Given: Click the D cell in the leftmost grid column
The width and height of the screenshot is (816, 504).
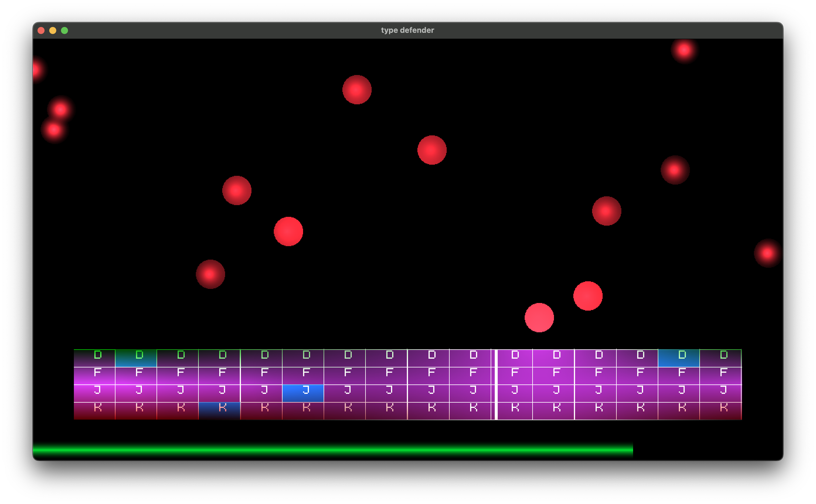Looking at the screenshot, I should click(94, 358).
